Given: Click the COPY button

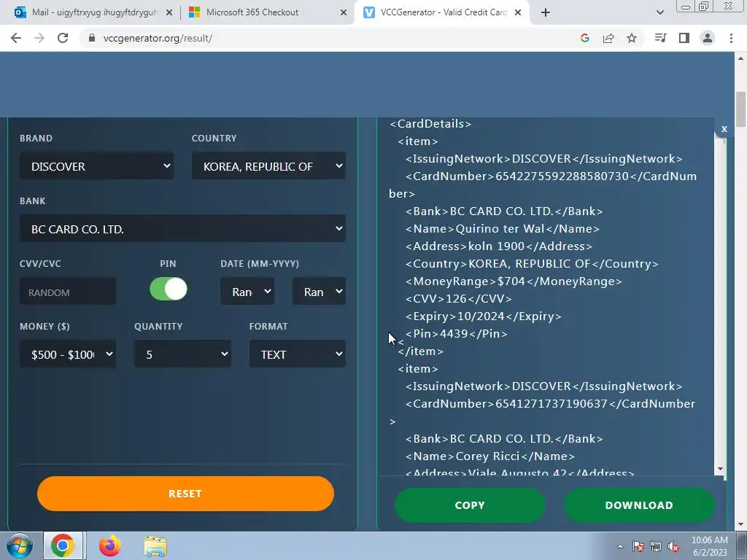Looking at the screenshot, I should click(470, 505).
